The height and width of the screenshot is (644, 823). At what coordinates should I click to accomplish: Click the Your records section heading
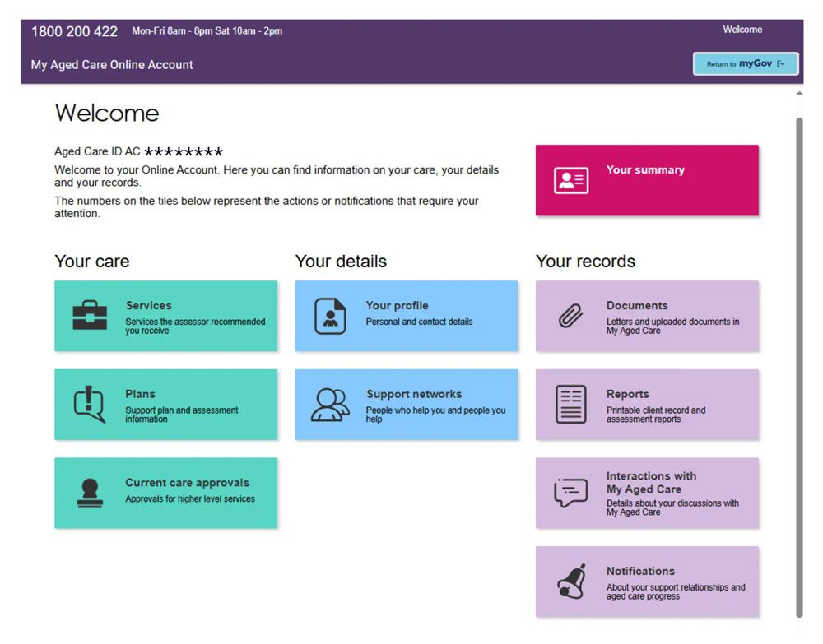tap(585, 262)
